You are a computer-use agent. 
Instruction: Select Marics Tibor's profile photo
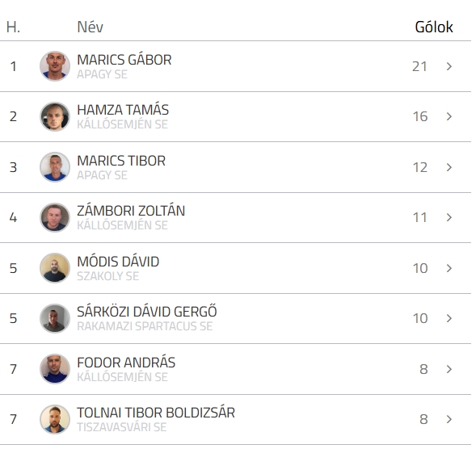tap(55, 167)
